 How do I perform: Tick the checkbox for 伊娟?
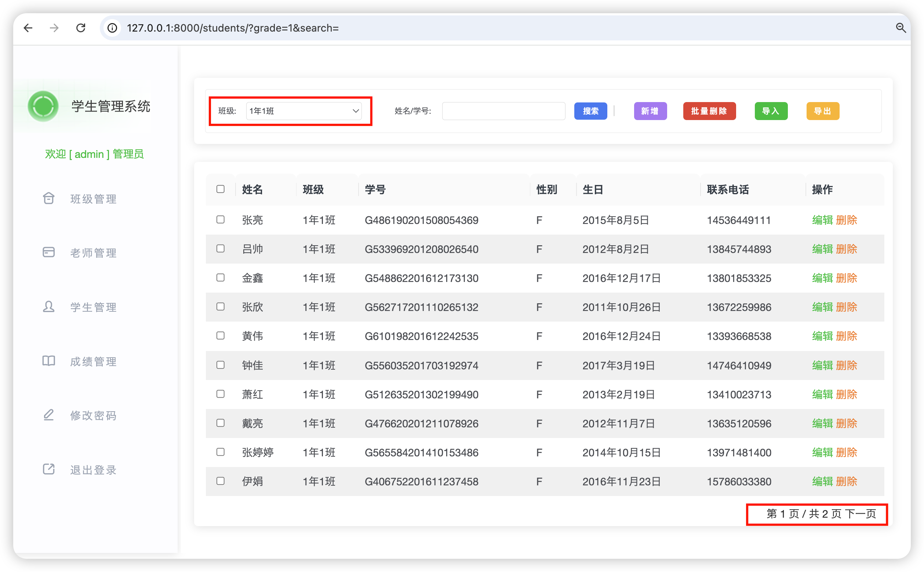(221, 481)
